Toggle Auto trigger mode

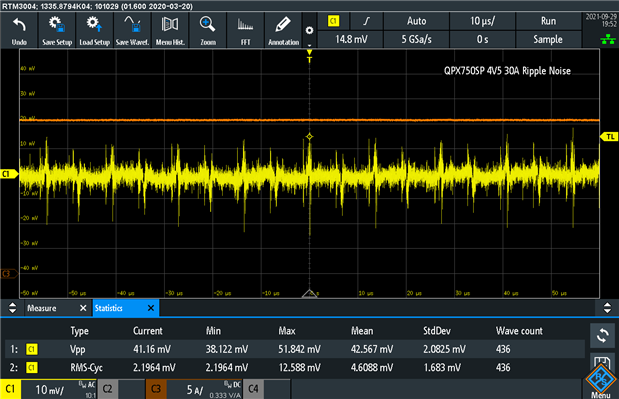point(416,21)
